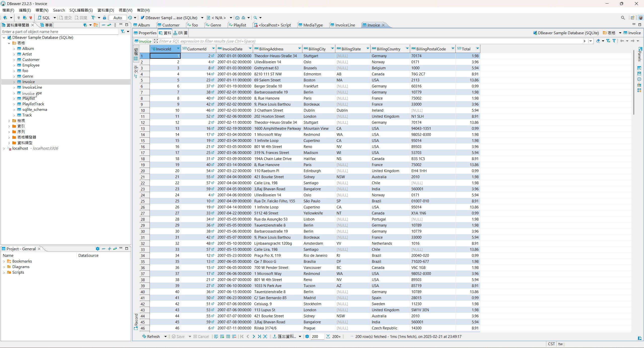Image resolution: width=644 pixels, height=348 pixels.
Task: Open the Search menu
Action: click(59, 10)
